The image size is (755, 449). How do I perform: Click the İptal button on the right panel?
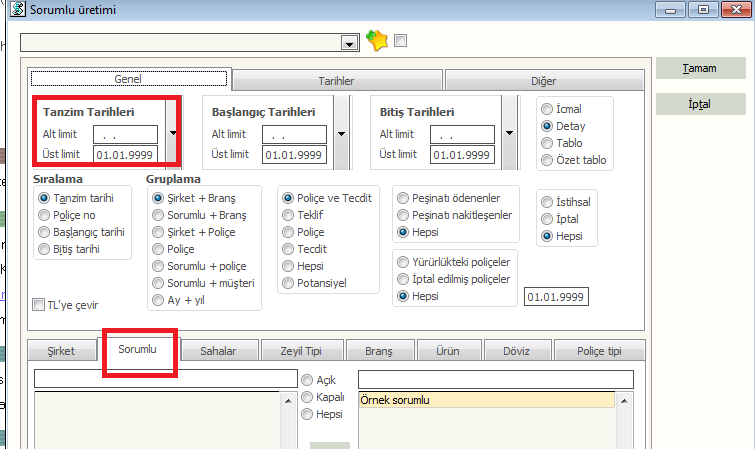700,104
